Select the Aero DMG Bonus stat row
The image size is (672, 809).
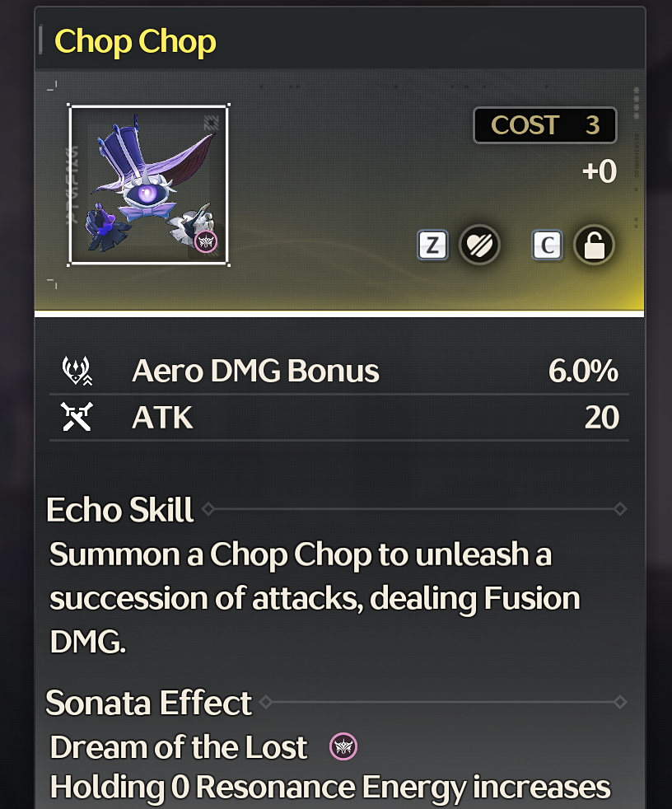tap(338, 371)
